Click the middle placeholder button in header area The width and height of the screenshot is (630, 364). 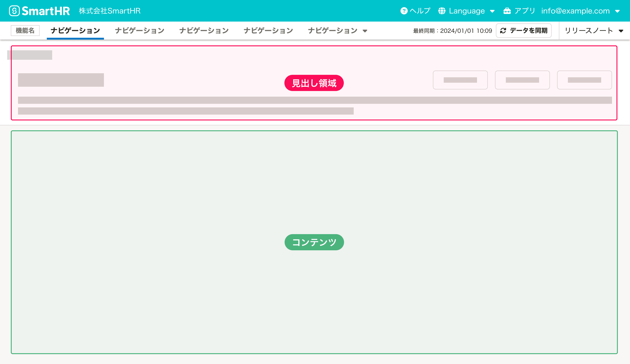[x=522, y=80]
